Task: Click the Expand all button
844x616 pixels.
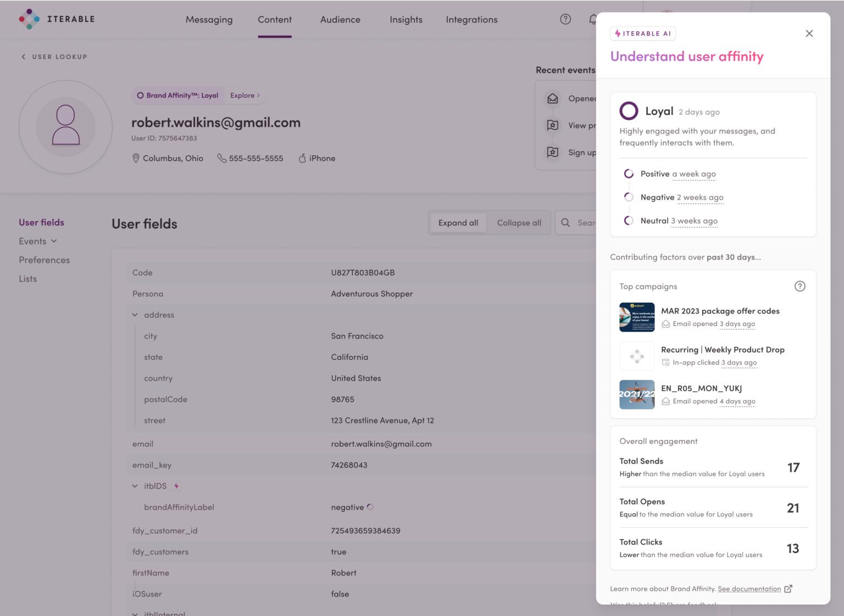Action: (x=458, y=223)
